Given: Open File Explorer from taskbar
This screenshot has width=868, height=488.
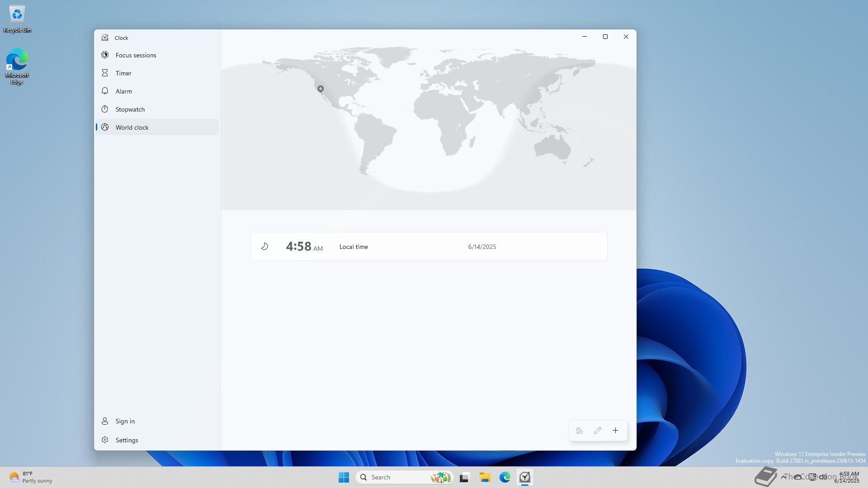Looking at the screenshot, I should (x=485, y=477).
